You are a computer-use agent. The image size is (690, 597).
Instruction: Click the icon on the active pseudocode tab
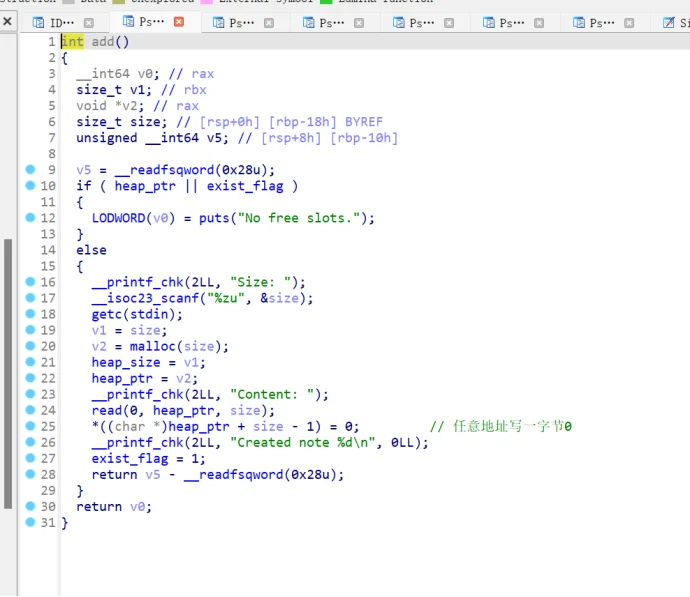point(129,21)
